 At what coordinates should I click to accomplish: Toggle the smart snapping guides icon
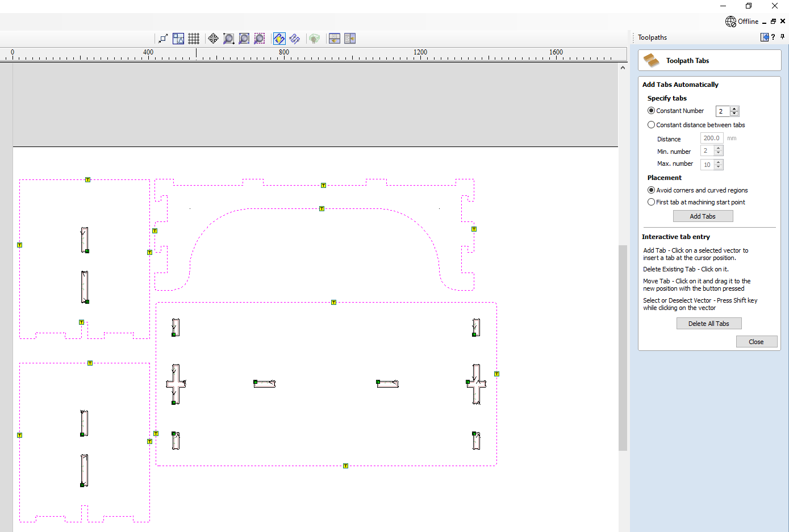coord(178,39)
